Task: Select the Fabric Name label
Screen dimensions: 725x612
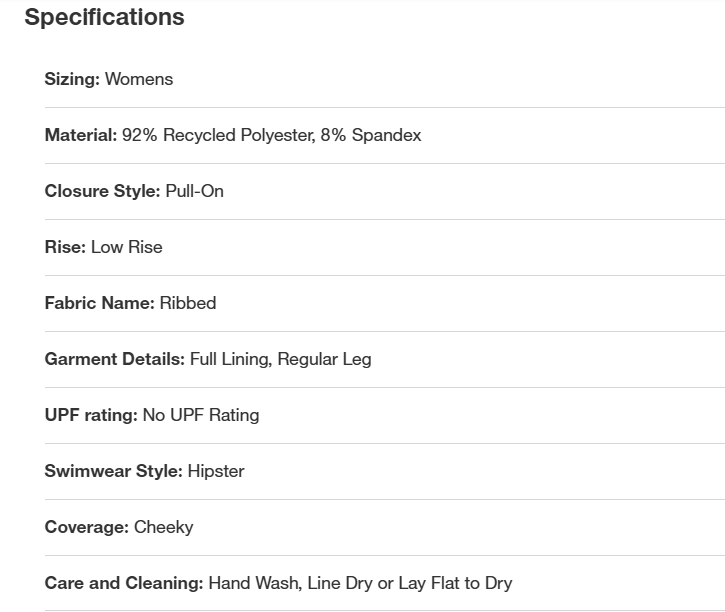Action: (100, 303)
